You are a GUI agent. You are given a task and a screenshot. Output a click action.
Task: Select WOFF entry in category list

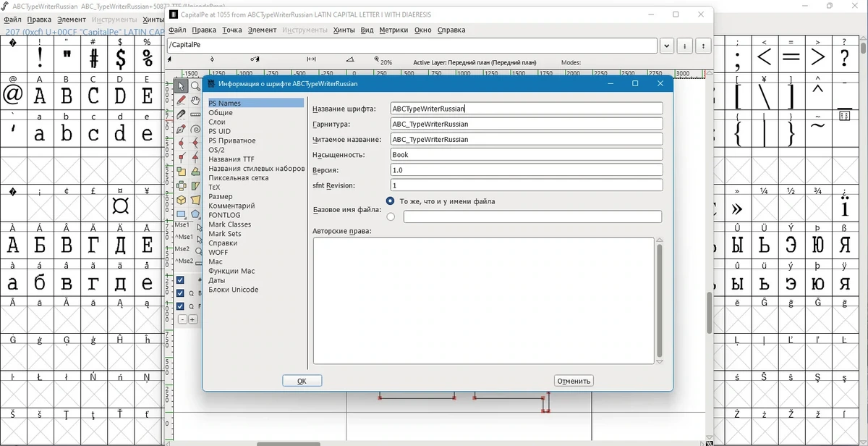(218, 253)
